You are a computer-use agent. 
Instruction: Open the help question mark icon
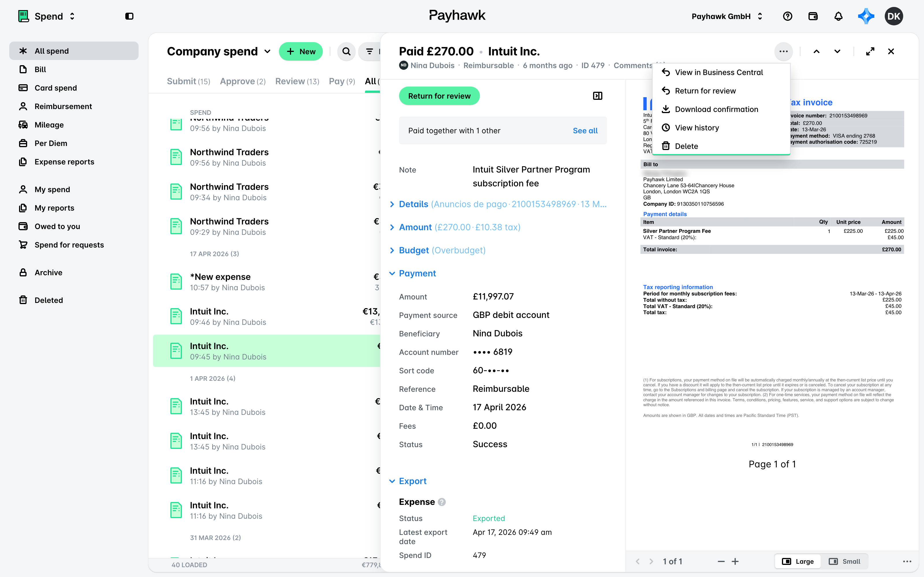(x=787, y=16)
